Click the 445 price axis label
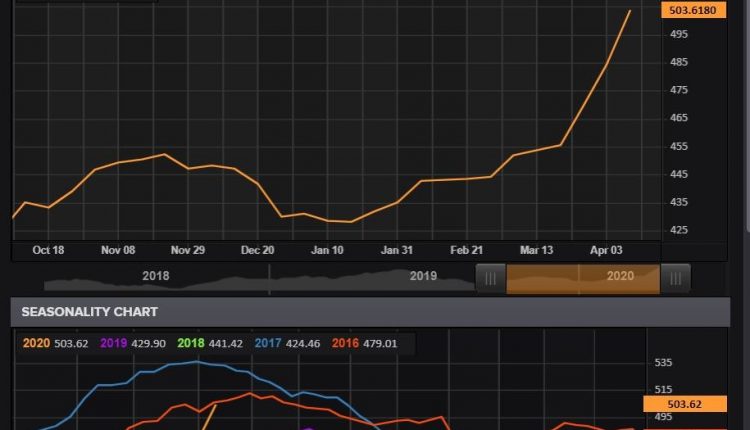Screen dimensions: 750x430 679,174
